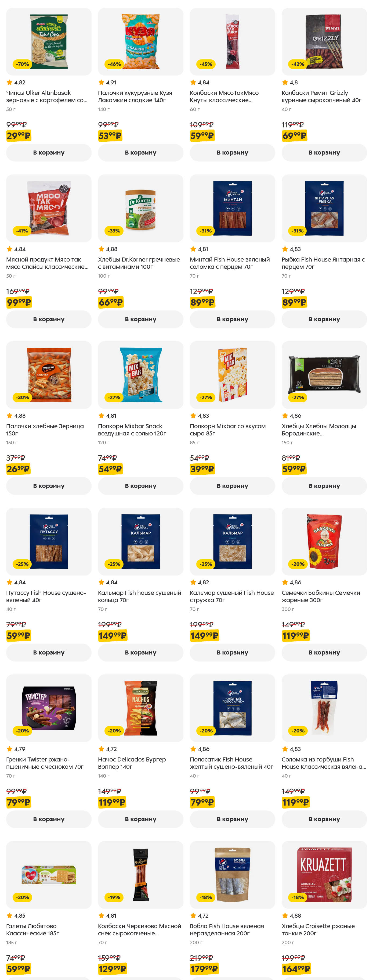Add Бабкины Семечки 300г to cart
373x980 pixels.
coord(324,652)
